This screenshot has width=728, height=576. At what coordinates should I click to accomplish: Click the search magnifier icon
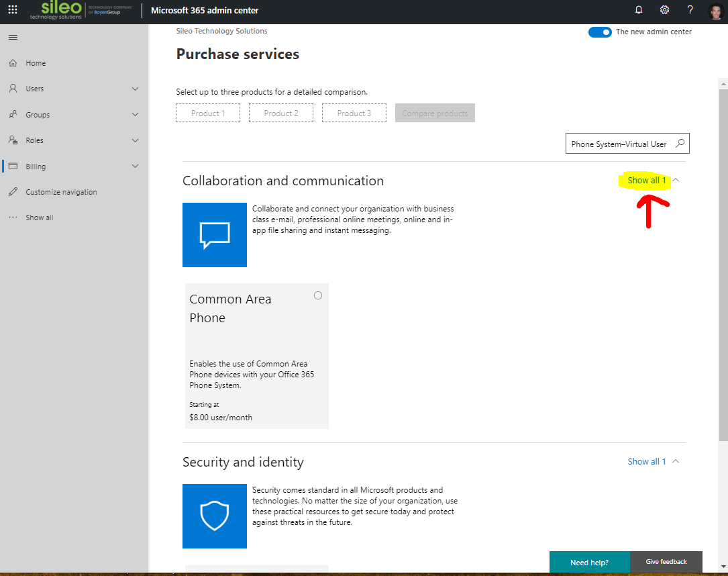(680, 143)
